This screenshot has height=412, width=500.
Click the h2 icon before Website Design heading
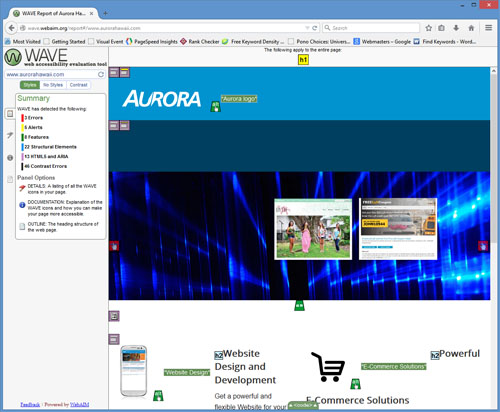coord(218,355)
